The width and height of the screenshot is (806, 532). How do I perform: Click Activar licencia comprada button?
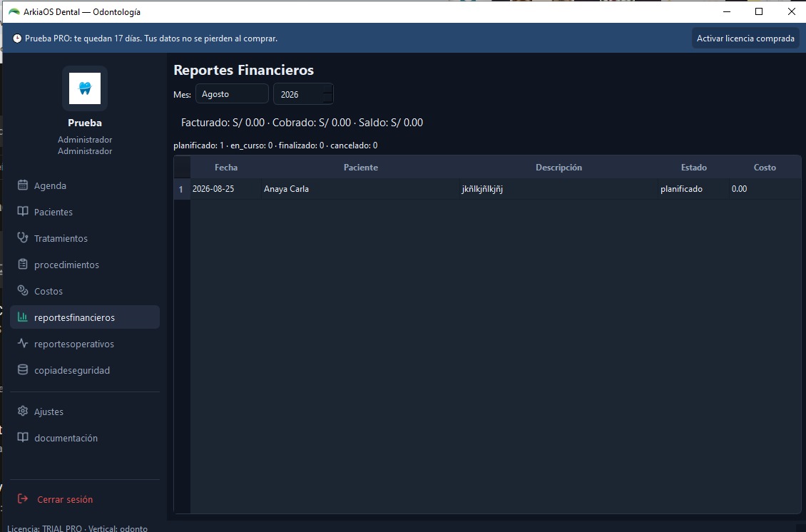pyautogui.click(x=745, y=39)
